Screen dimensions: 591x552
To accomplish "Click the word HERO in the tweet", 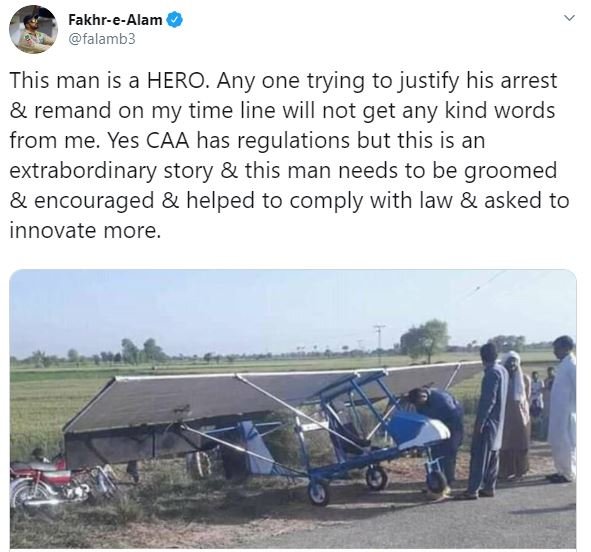I will 178,81.
